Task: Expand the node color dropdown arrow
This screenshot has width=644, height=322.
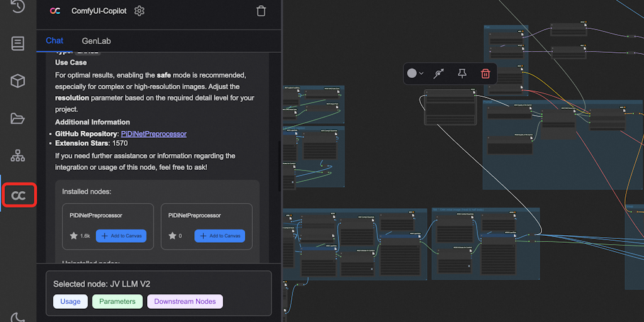Action: [x=421, y=74]
